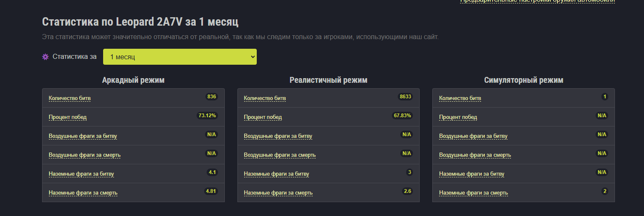This screenshot has height=216, width=644.
Task: Open "Количество битв" link in Аркадный режим
Action: [x=69, y=98]
